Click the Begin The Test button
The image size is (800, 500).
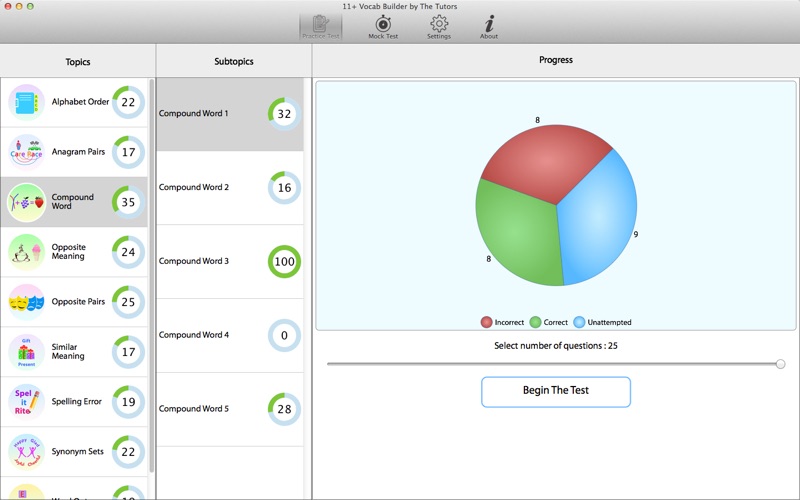(556, 392)
